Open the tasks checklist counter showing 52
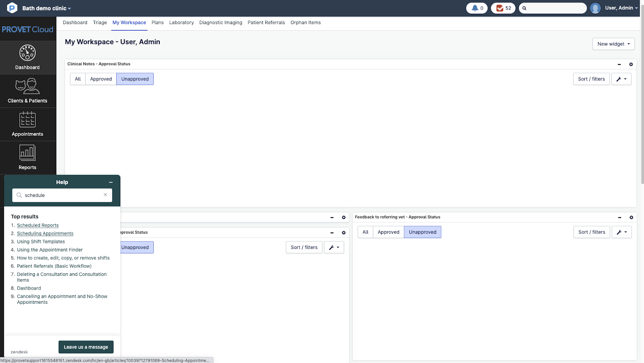The width and height of the screenshot is (644, 363). tap(503, 8)
